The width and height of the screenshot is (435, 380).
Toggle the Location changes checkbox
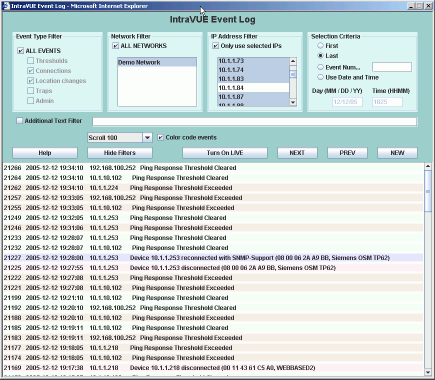(30, 81)
